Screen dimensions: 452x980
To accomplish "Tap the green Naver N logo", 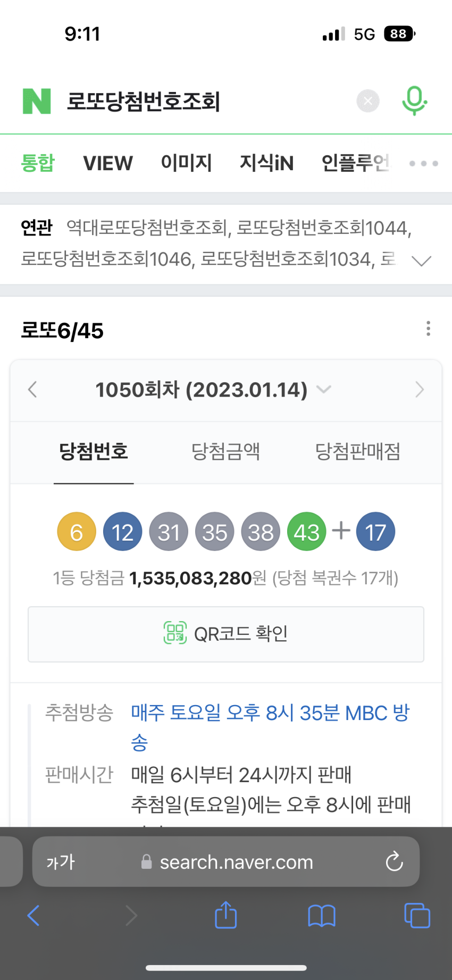I will (37, 101).
